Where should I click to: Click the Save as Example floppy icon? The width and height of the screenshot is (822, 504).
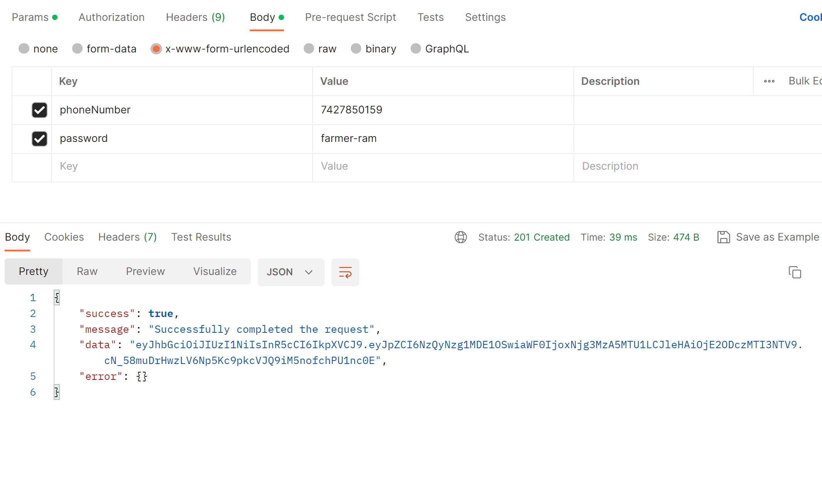[x=724, y=237]
